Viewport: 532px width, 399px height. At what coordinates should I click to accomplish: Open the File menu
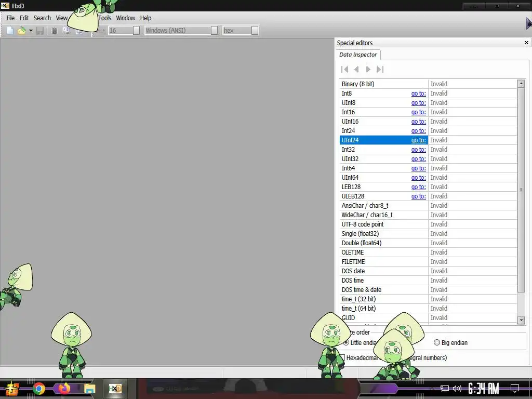10,18
